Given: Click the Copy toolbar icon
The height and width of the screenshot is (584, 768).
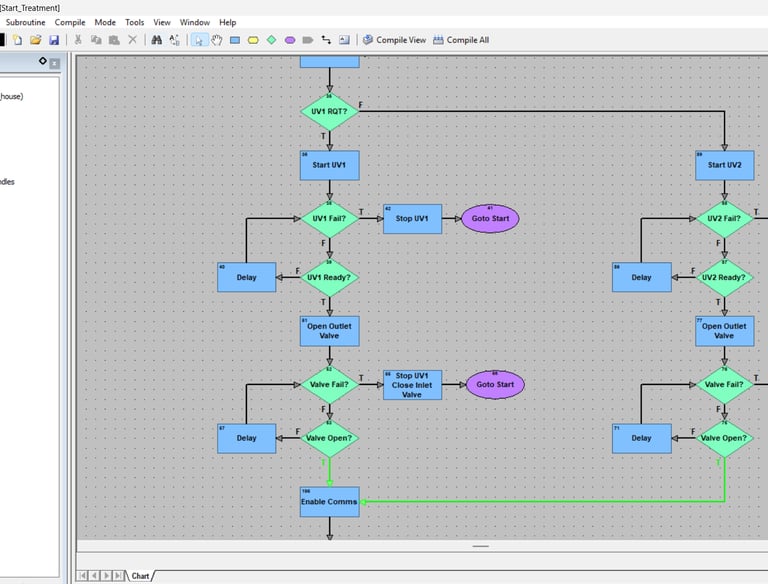Looking at the screenshot, I should click(x=96, y=40).
